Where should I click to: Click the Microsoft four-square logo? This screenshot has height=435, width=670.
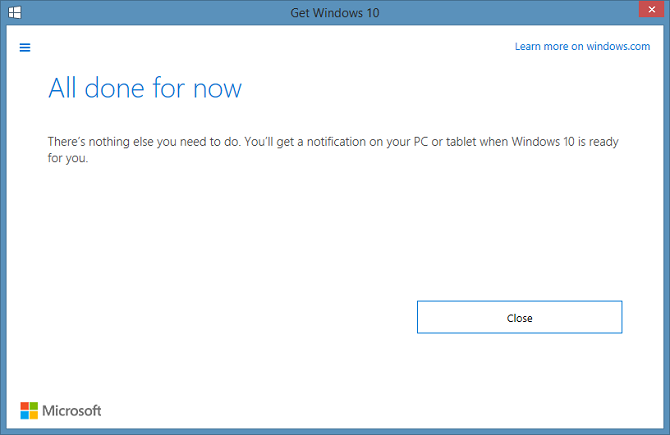pyautogui.click(x=29, y=410)
